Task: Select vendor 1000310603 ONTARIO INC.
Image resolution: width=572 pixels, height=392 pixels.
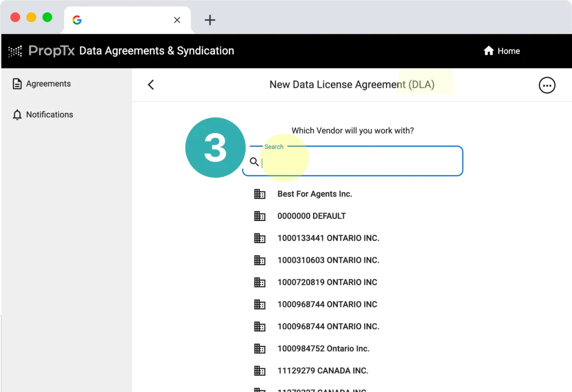Action: coord(328,260)
